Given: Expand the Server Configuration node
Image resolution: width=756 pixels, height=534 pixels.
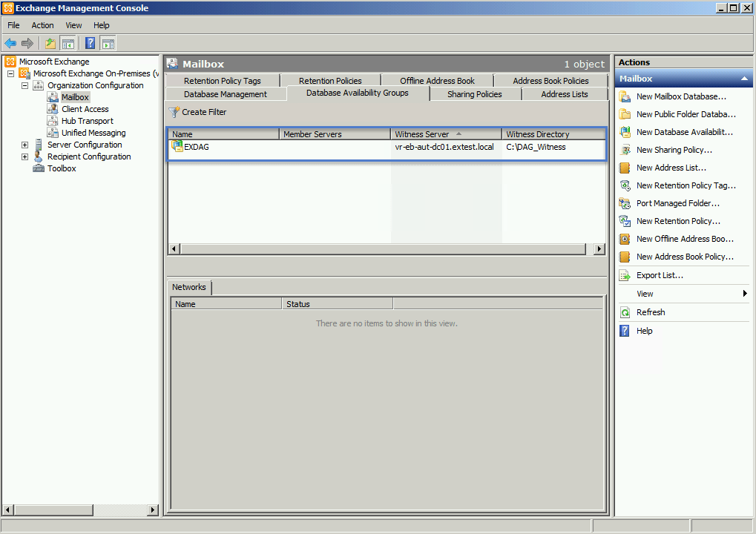Looking at the screenshot, I should pos(24,145).
